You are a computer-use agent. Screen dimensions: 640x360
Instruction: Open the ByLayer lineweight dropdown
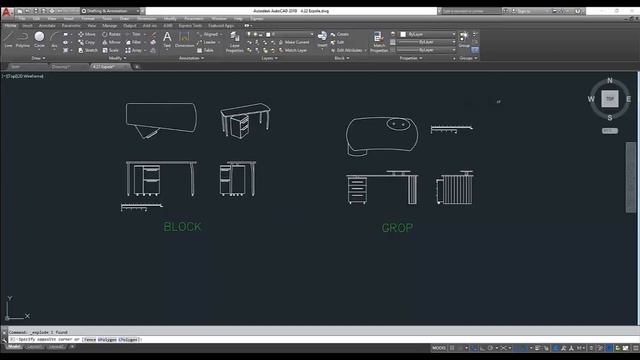pyautogui.click(x=427, y=42)
